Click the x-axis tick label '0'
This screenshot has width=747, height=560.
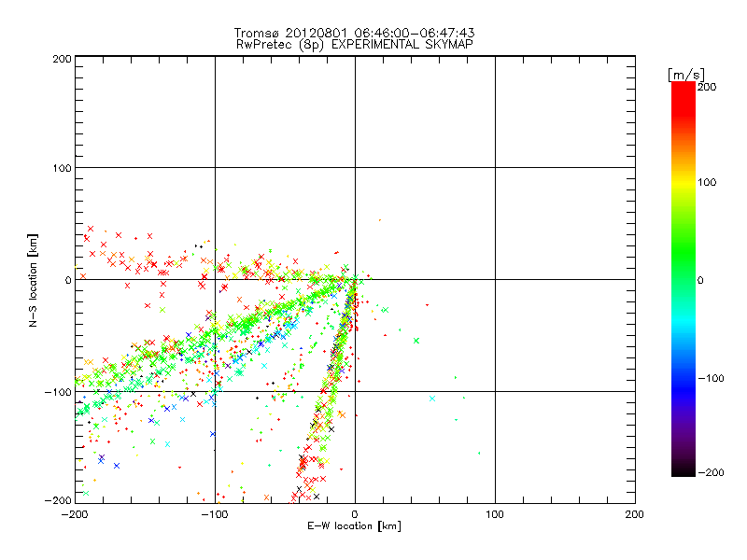(355, 514)
